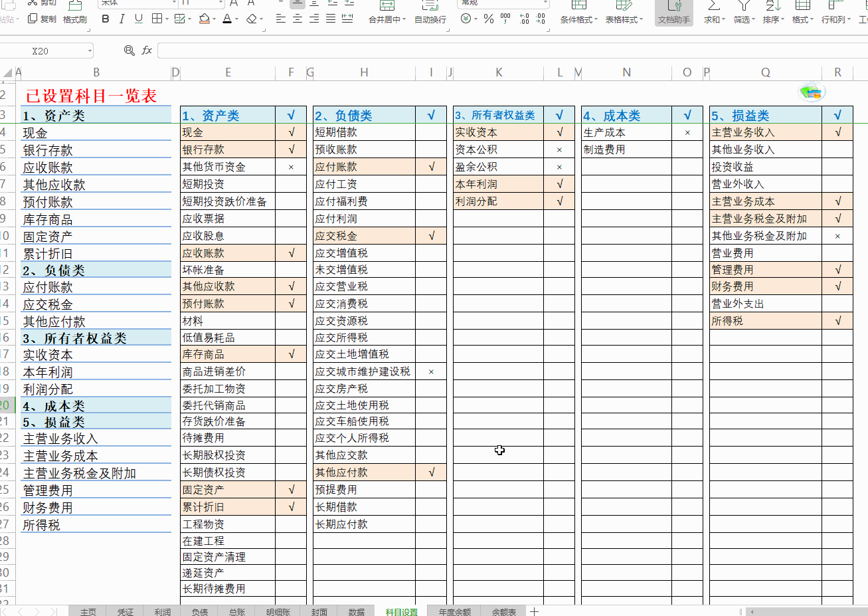Add a new worksheet with the plus button

[535, 611]
